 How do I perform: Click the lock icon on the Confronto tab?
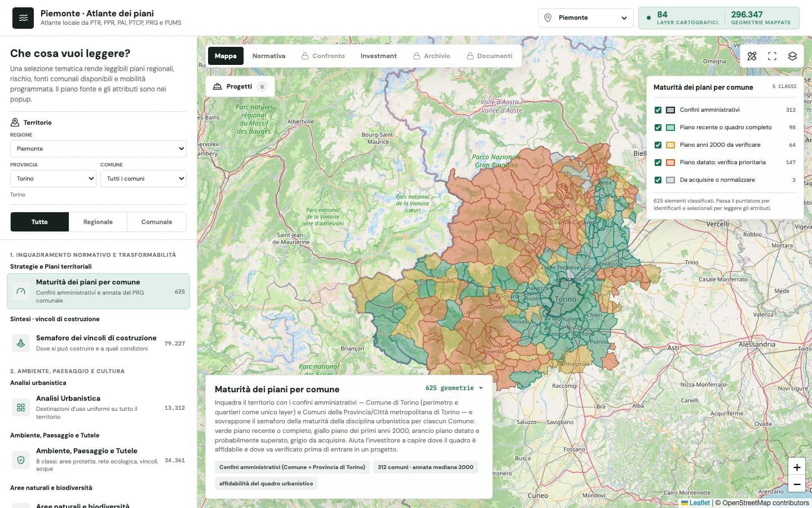tap(305, 56)
